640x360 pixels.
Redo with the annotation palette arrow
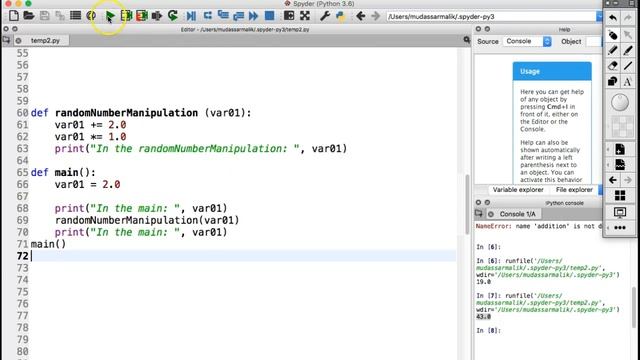(x=628, y=18)
